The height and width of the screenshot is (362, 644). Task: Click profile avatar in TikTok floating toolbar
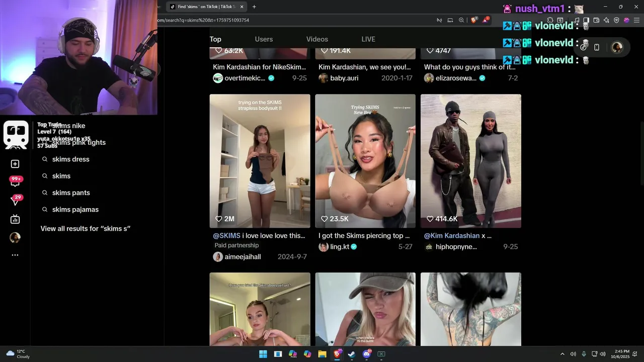(617, 47)
